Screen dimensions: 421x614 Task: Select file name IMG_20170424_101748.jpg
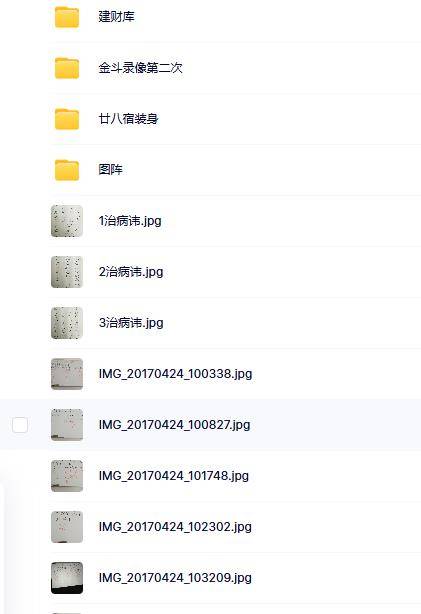pyautogui.click(x=174, y=476)
